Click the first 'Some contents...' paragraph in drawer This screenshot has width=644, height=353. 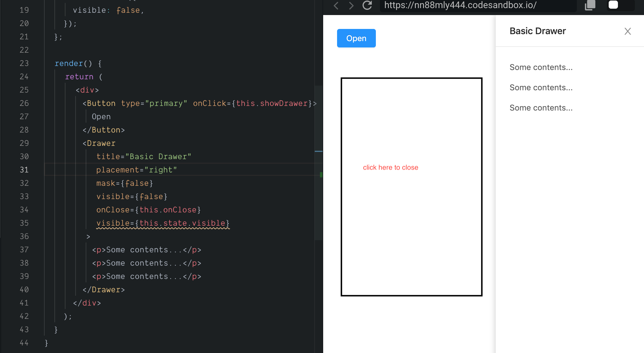(541, 67)
